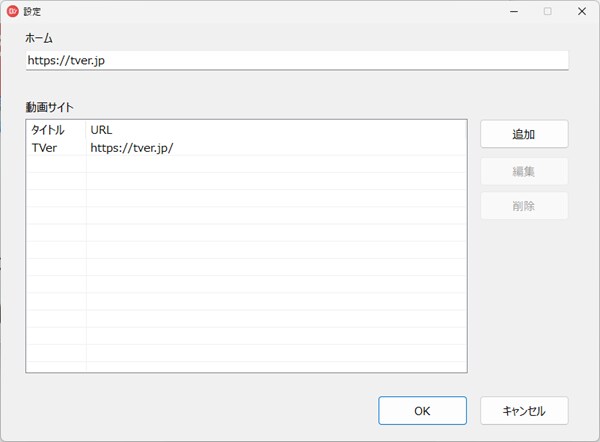Click the first empty row below TVer
This screenshot has height=442, width=600.
[245, 164]
